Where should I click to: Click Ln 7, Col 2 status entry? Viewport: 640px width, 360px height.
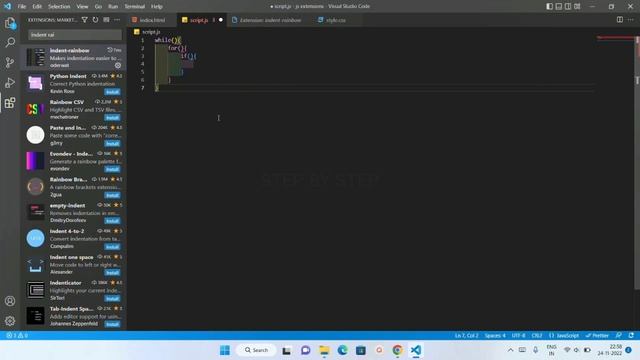[x=467, y=336]
